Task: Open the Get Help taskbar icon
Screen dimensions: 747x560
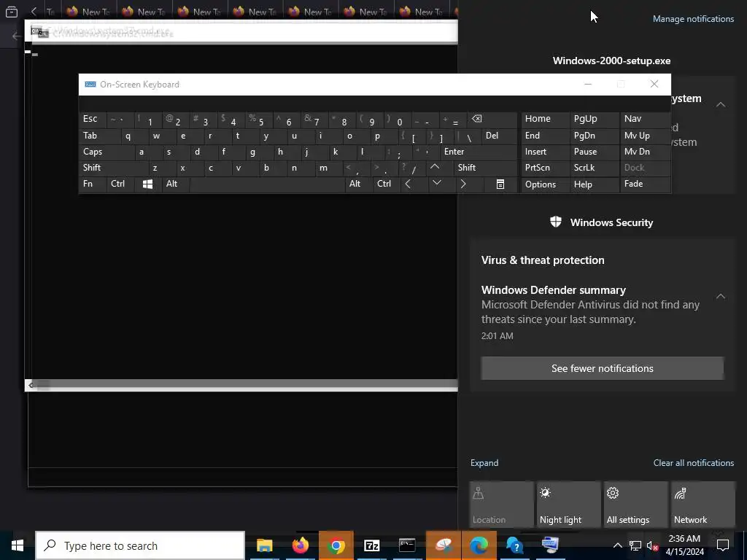Action: (514, 545)
